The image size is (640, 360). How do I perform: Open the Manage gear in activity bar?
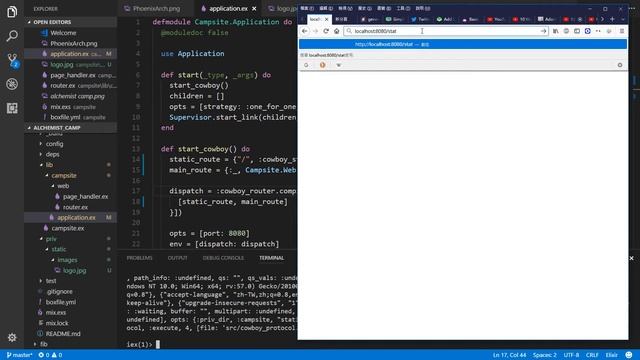click(12, 337)
